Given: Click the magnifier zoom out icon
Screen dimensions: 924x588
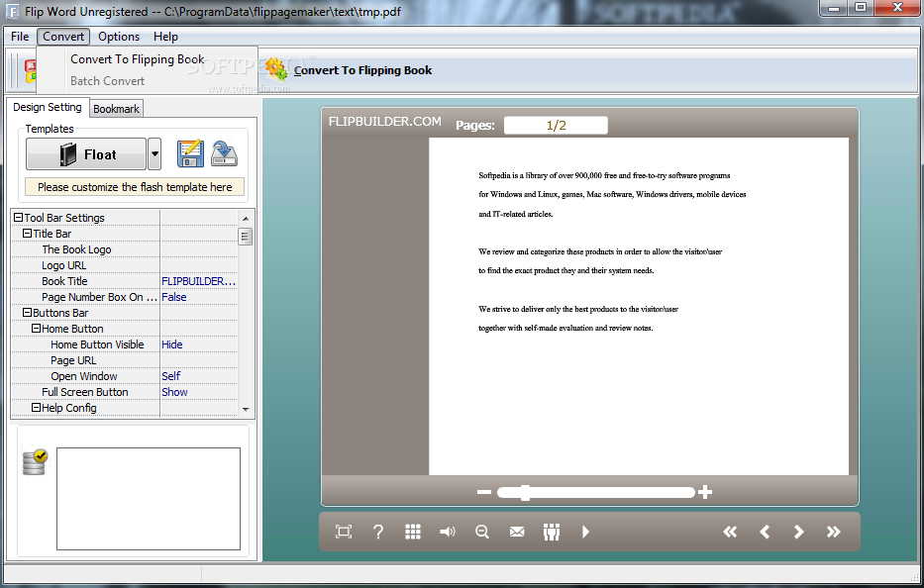Looking at the screenshot, I should (482, 532).
